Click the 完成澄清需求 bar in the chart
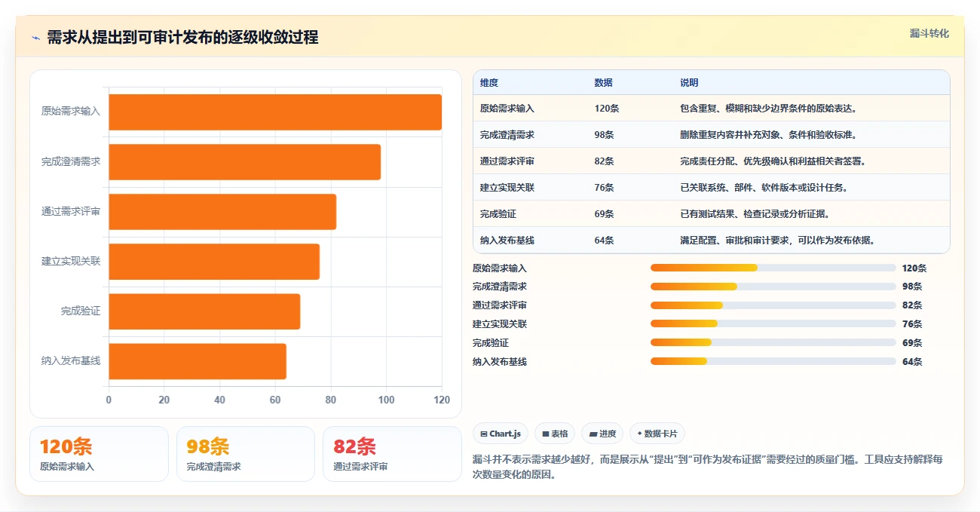 tap(244, 162)
